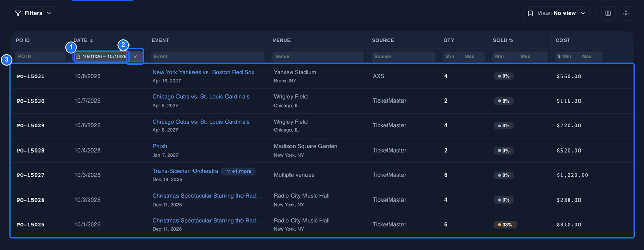Screen dimensions: 644x250
Task: Clear the date range filter with X
Action: point(135,57)
